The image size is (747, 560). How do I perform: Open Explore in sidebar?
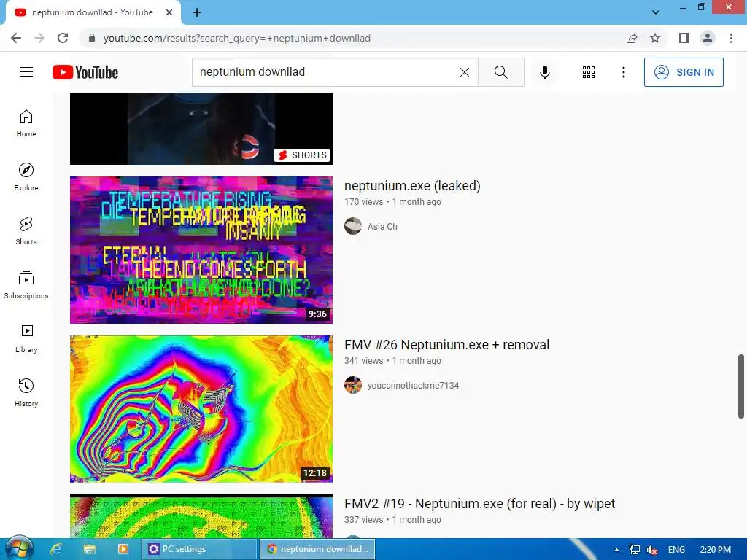pos(26,177)
